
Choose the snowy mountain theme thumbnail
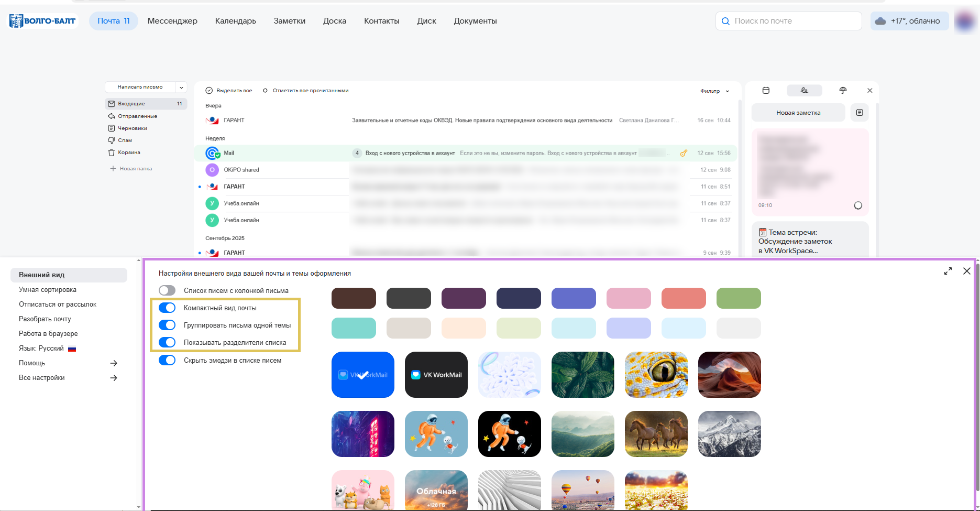(729, 434)
